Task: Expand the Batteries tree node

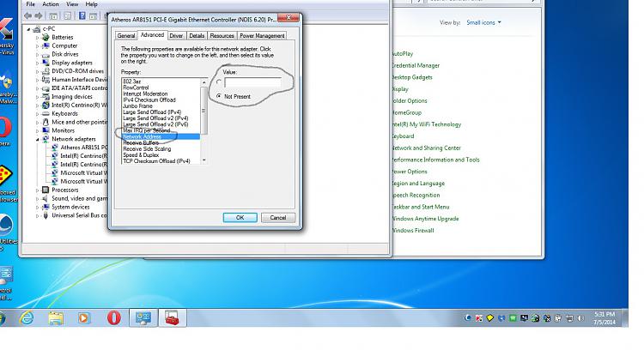Action: 38,38
